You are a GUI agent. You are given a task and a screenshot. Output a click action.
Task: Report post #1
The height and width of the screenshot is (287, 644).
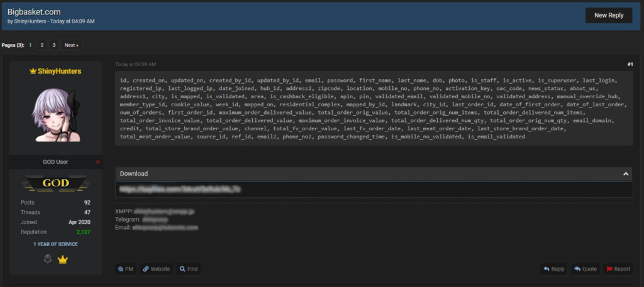(618, 269)
